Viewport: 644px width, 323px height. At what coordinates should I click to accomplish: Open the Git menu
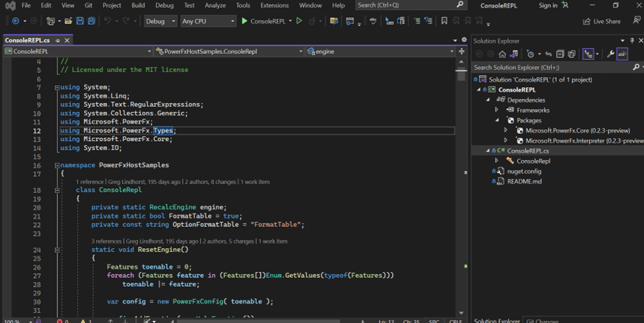(88, 5)
